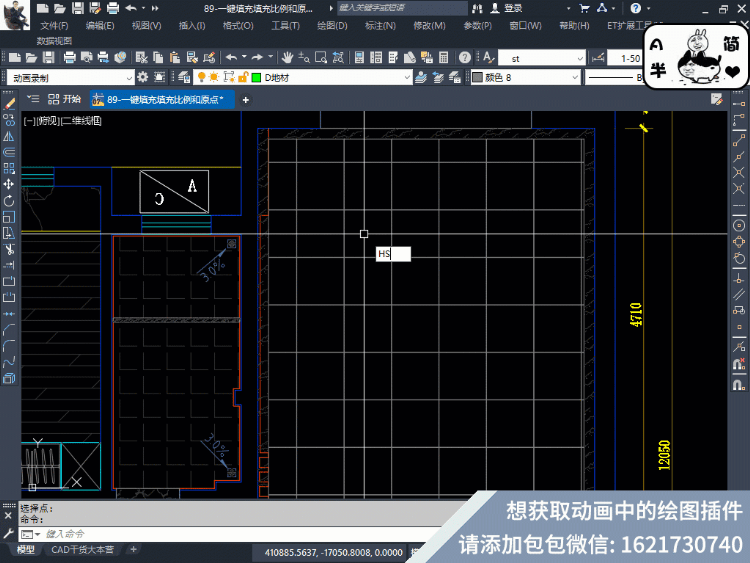The height and width of the screenshot is (563, 750).
Task: Toggle D地材 layer freeze sun icon
Action: point(214,77)
